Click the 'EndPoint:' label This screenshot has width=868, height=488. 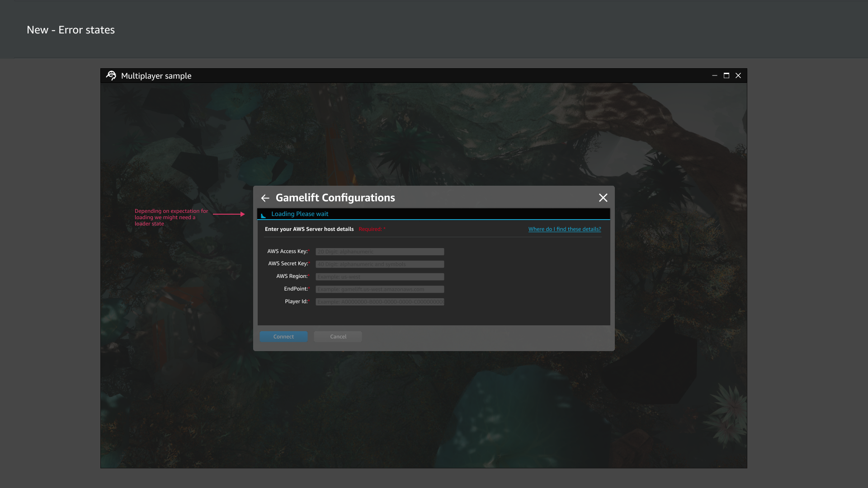click(296, 289)
